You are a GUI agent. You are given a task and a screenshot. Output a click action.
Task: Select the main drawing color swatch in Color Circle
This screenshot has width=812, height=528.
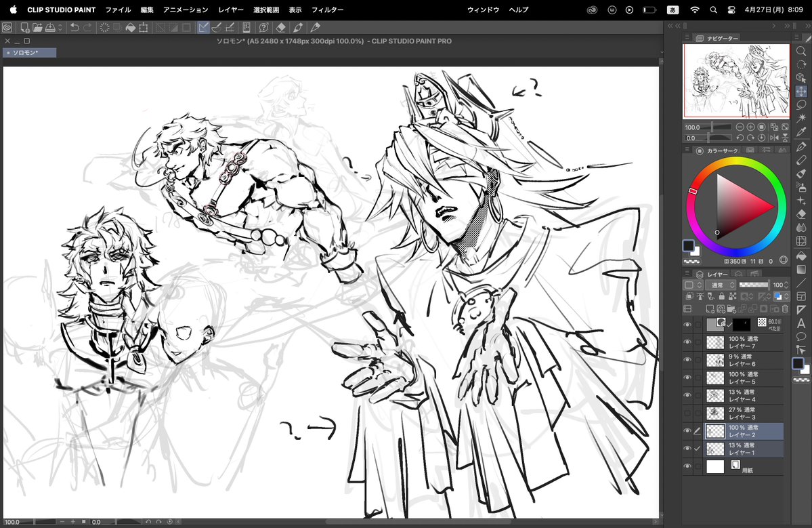point(688,245)
